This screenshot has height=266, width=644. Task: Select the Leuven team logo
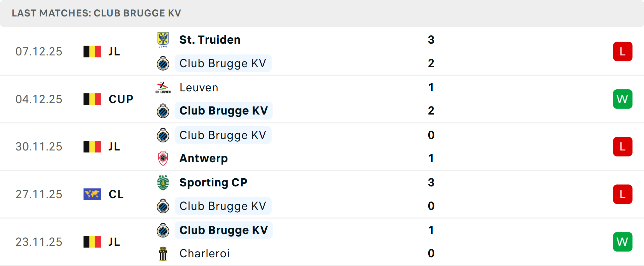click(x=163, y=87)
